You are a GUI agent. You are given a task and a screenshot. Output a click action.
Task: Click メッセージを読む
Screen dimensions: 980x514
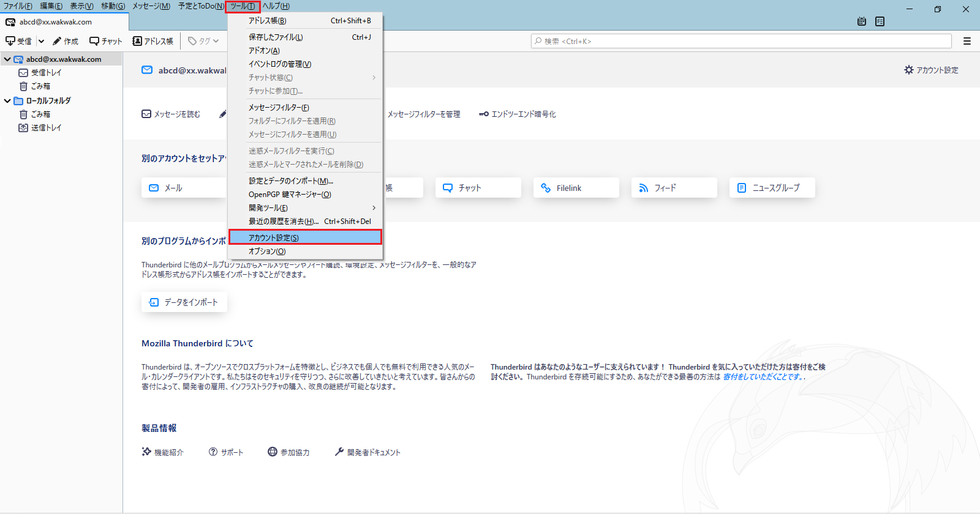(x=171, y=114)
